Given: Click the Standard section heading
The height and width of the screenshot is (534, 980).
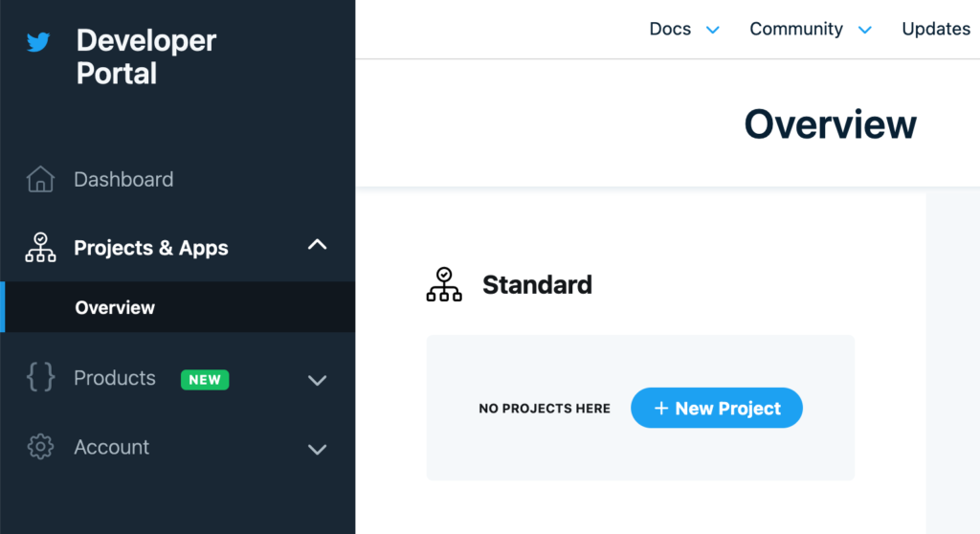Looking at the screenshot, I should click(538, 284).
